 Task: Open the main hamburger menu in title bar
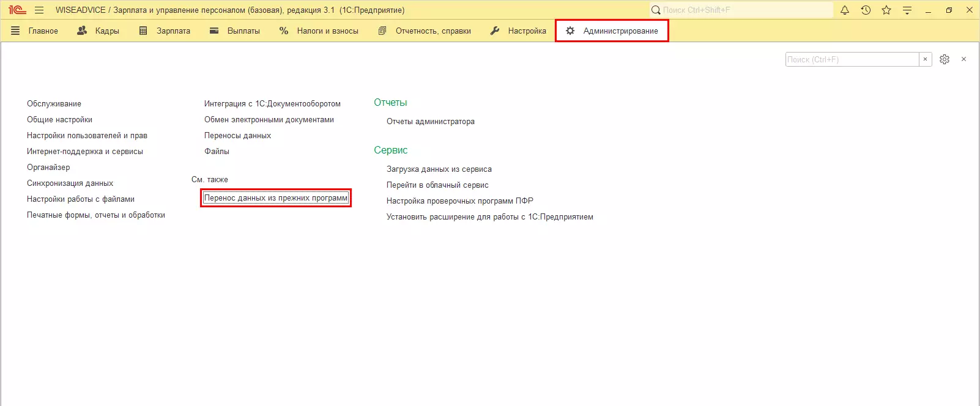[39, 10]
